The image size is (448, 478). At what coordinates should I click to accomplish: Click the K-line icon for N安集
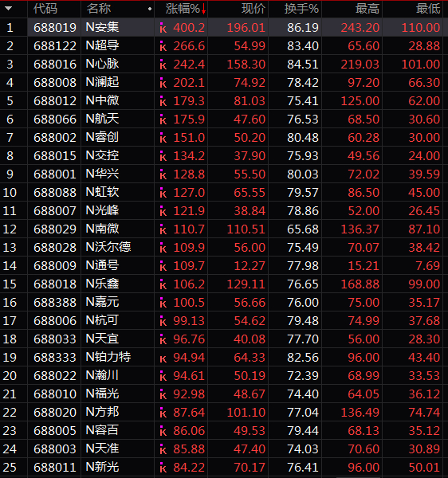(x=163, y=28)
